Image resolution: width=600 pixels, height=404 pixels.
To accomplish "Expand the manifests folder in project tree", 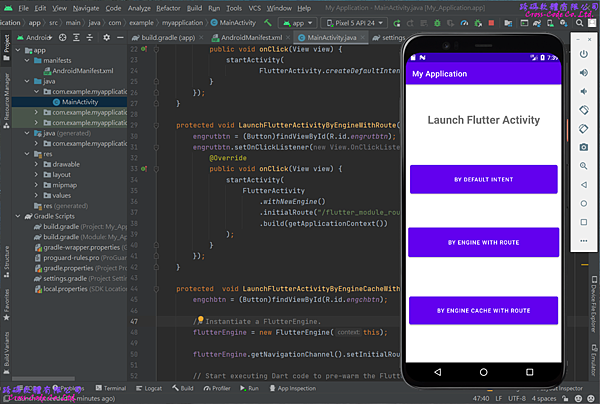I will [28, 61].
